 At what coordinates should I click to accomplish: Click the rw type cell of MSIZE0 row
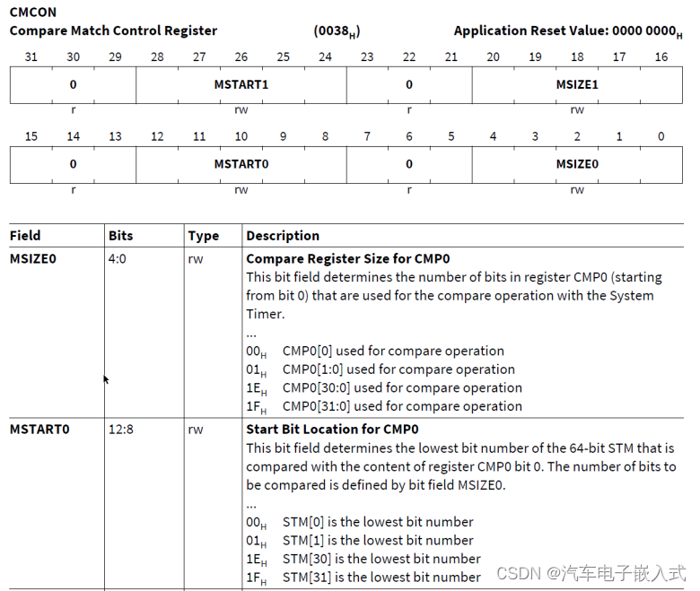click(196, 259)
